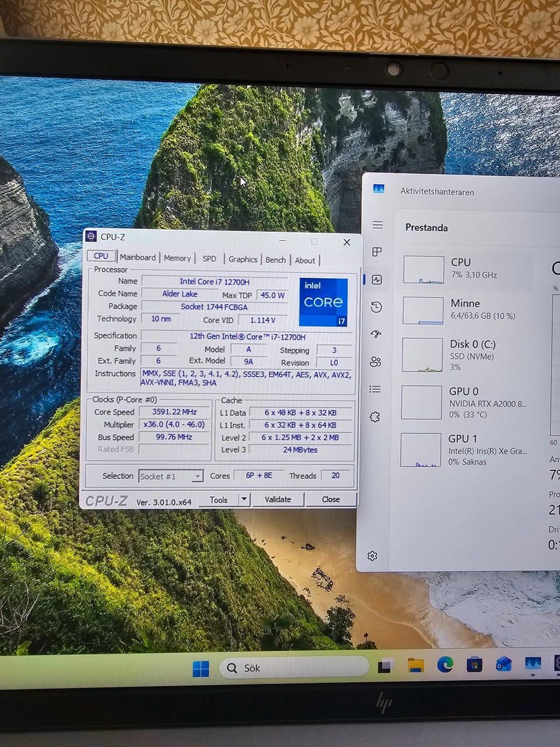
Task: Open Processes view in Task Manager sidebar
Action: click(377, 252)
